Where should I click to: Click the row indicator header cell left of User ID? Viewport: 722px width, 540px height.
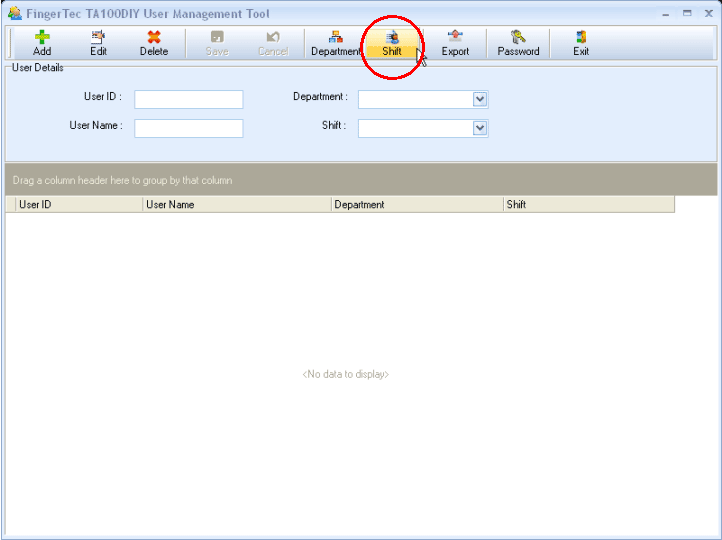tap(11, 204)
